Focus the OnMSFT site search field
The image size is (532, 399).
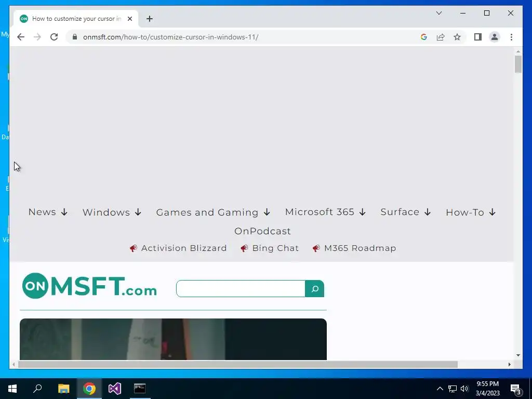click(x=241, y=288)
